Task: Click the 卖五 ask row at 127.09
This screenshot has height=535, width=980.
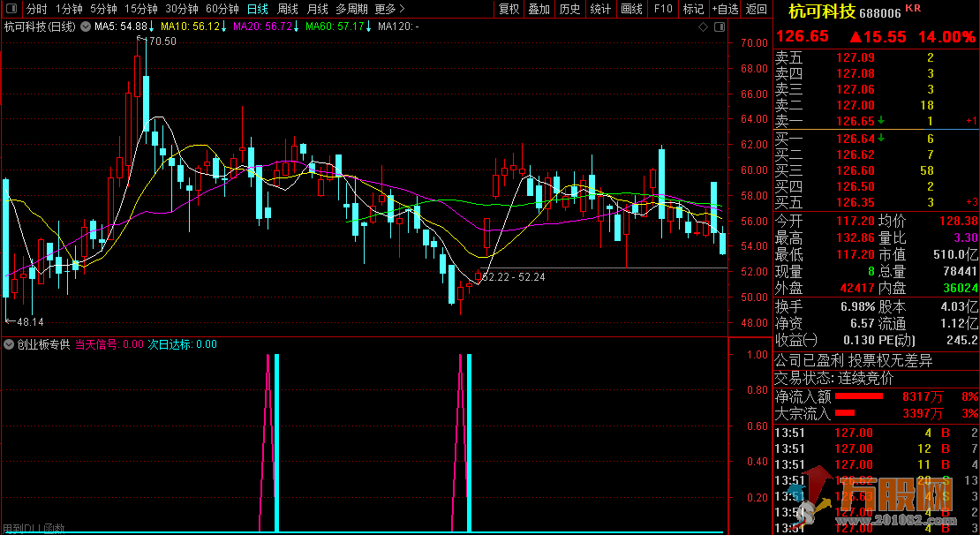Action: click(x=875, y=58)
